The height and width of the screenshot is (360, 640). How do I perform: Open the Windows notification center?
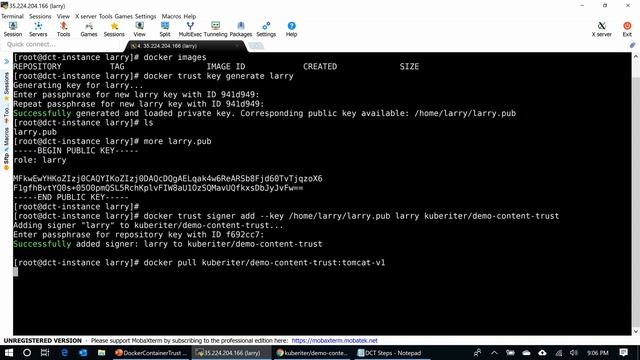tap(623, 353)
